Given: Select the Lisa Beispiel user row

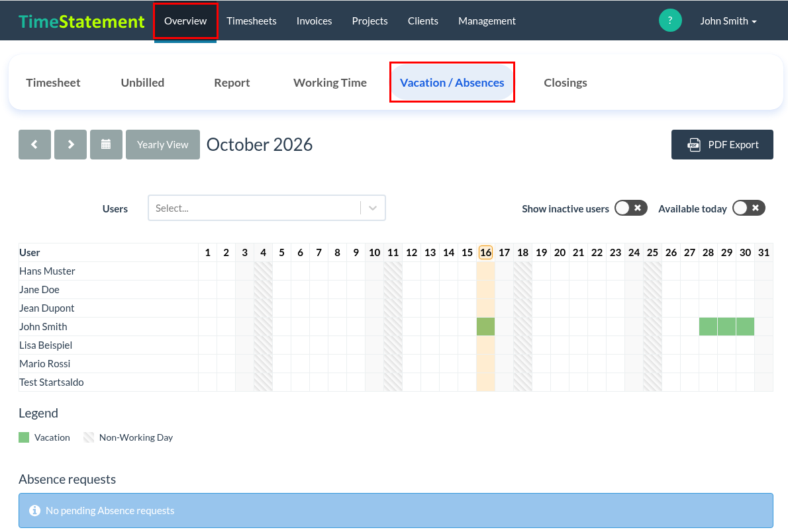Looking at the screenshot, I should pyautogui.click(x=395, y=345).
